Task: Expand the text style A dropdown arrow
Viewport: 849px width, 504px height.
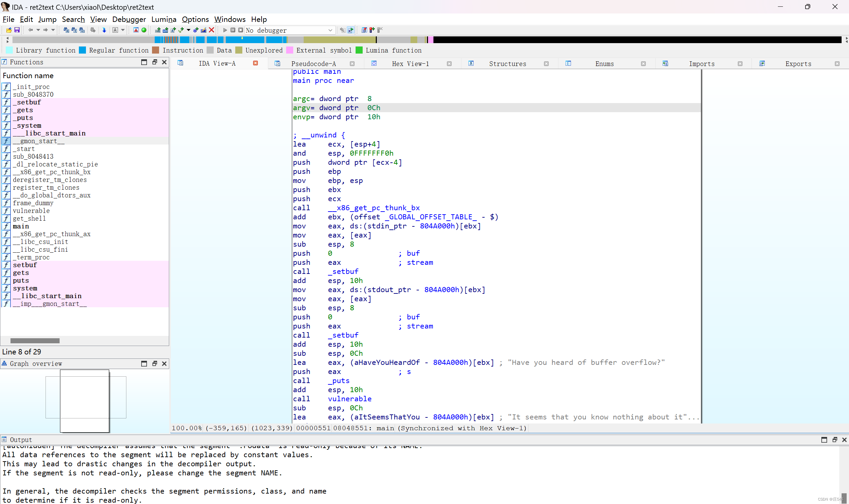Action: (123, 30)
